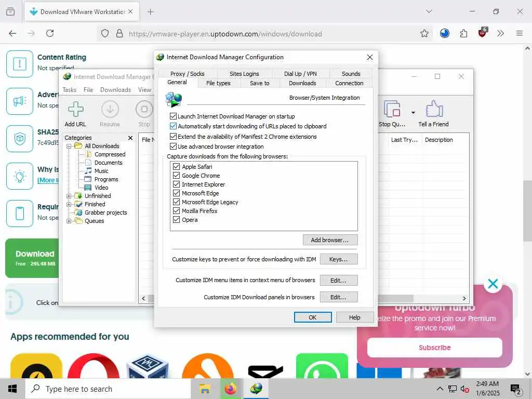Expand Finished category node
The height and width of the screenshot is (399, 532).
pos(69,204)
